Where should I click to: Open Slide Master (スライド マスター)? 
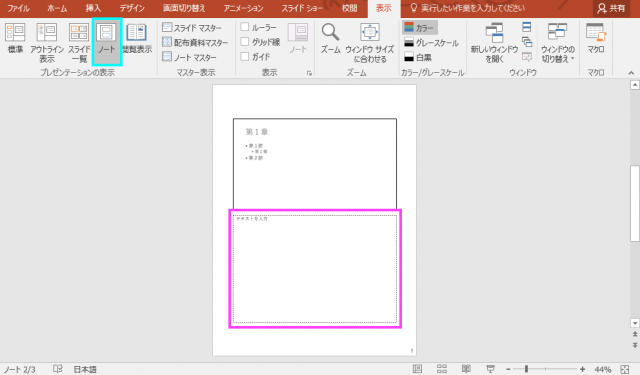[192, 28]
